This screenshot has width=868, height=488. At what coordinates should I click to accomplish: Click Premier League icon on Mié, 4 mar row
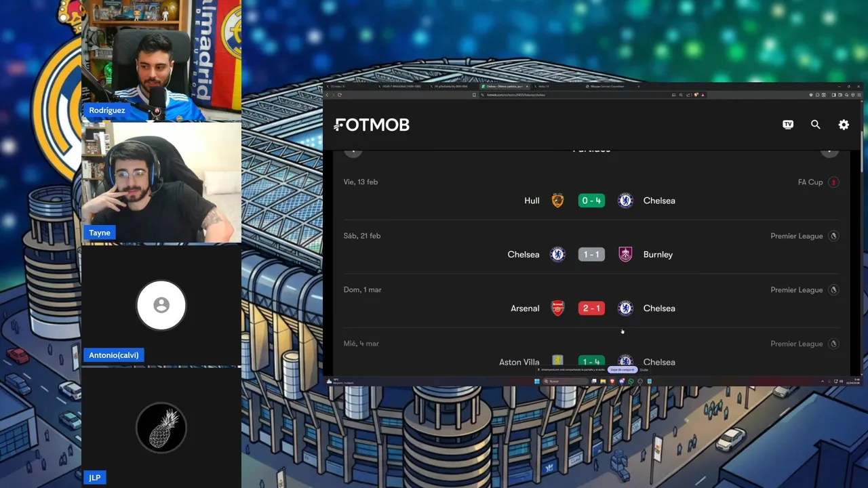coord(833,344)
